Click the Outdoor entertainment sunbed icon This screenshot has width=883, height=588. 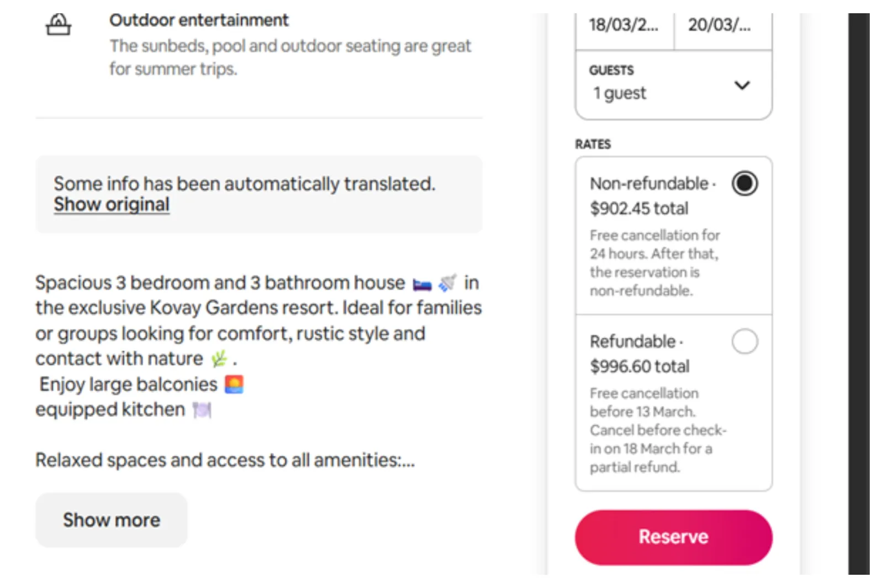click(58, 25)
